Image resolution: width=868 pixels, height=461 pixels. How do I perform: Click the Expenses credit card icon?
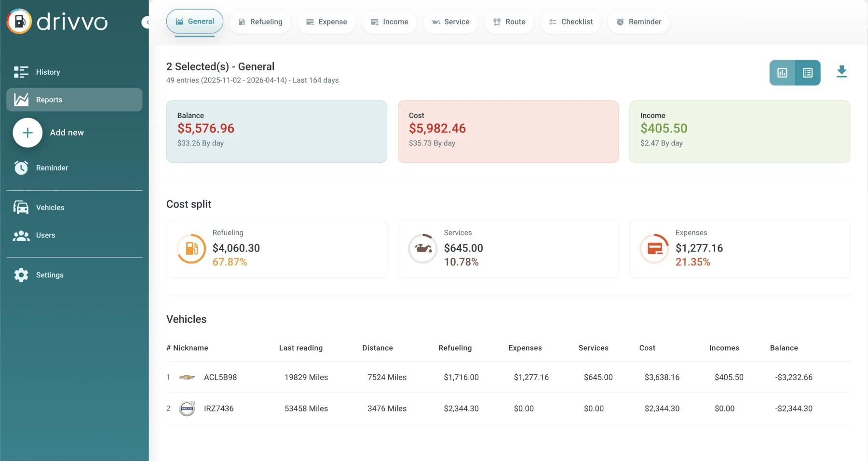pyautogui.click(x=654, y=249)
